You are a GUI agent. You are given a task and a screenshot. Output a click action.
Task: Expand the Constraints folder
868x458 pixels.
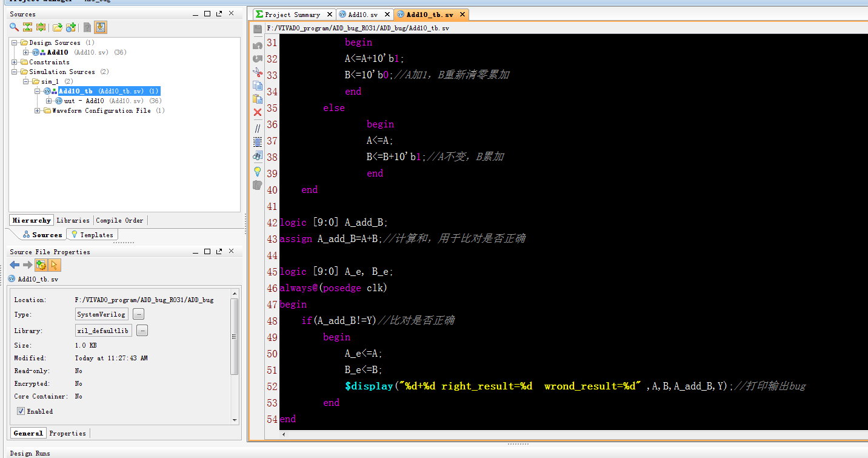(x=15, y=62)
